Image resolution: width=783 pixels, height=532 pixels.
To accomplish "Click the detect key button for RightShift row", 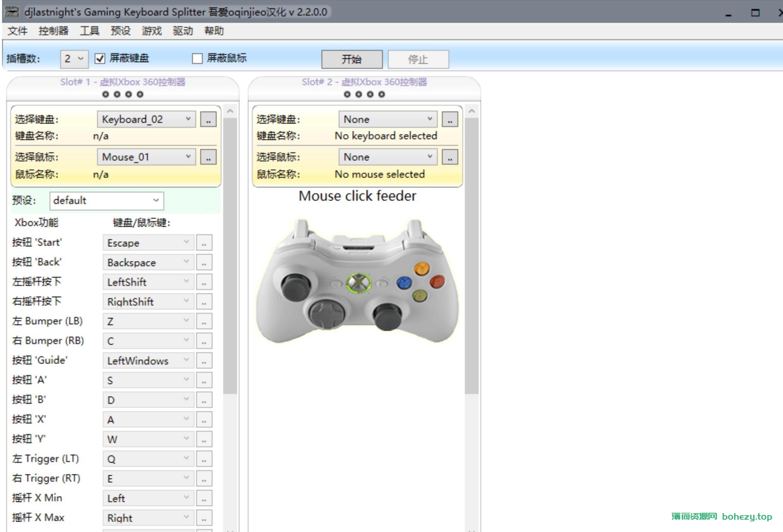I will (204, 301).
